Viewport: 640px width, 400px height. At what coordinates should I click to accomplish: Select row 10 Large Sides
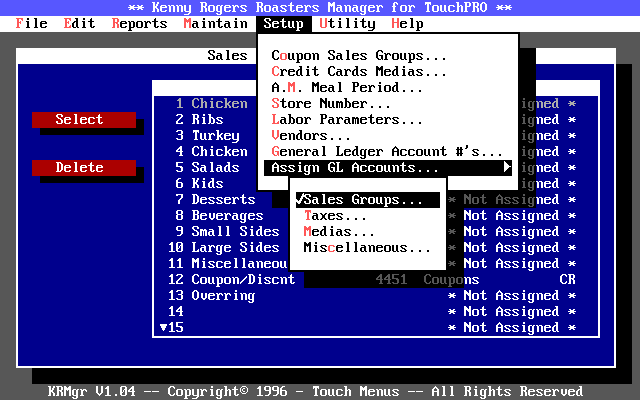(x=224, y=247)
